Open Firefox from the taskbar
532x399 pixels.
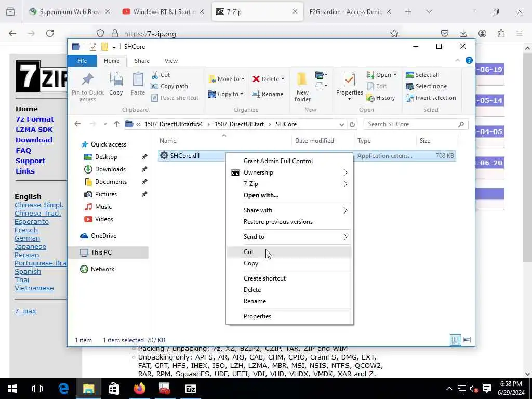pyautogui.click(x=139, y=389)
